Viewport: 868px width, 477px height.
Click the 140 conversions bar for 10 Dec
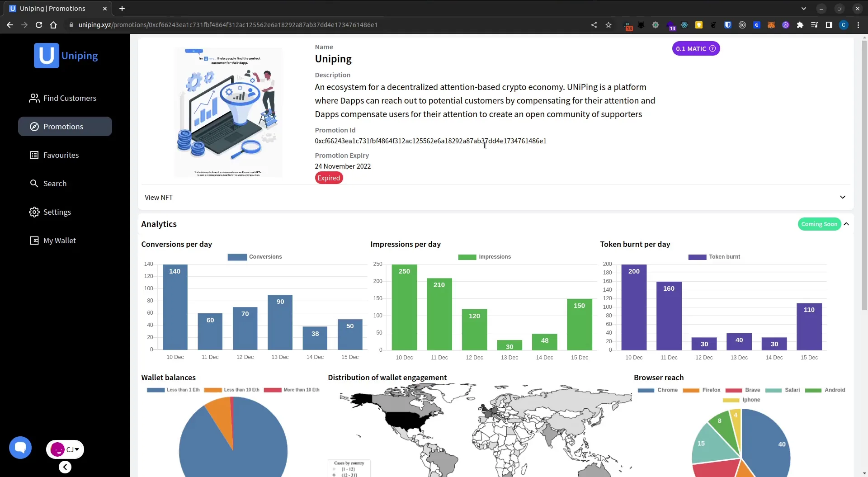tap(175, 307)
